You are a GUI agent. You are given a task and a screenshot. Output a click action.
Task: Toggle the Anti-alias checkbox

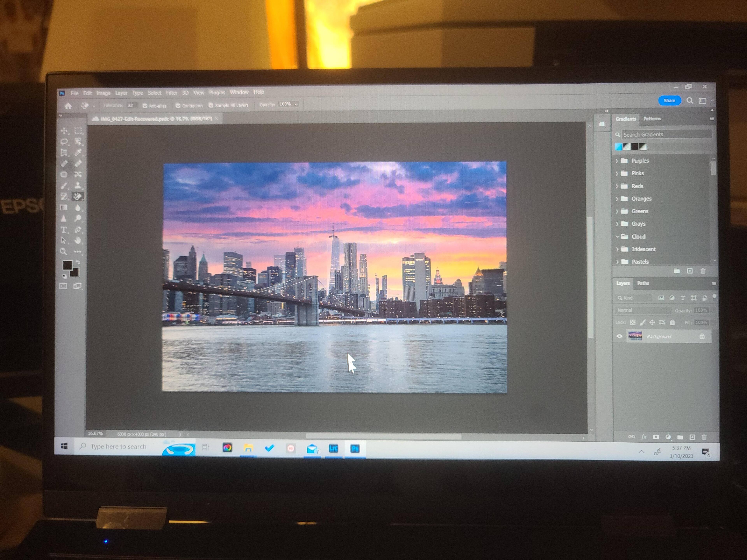[x=145, y=106]
